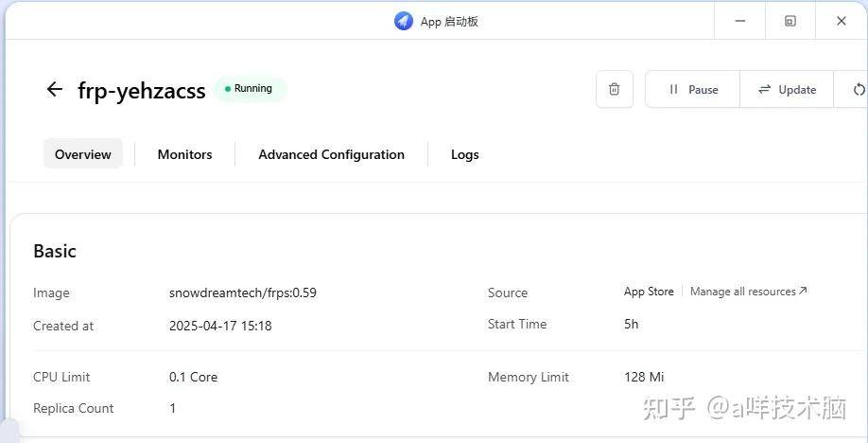Switch to the Monitors tab
This screenshot has height=443, width=868.
coord(185,154)
